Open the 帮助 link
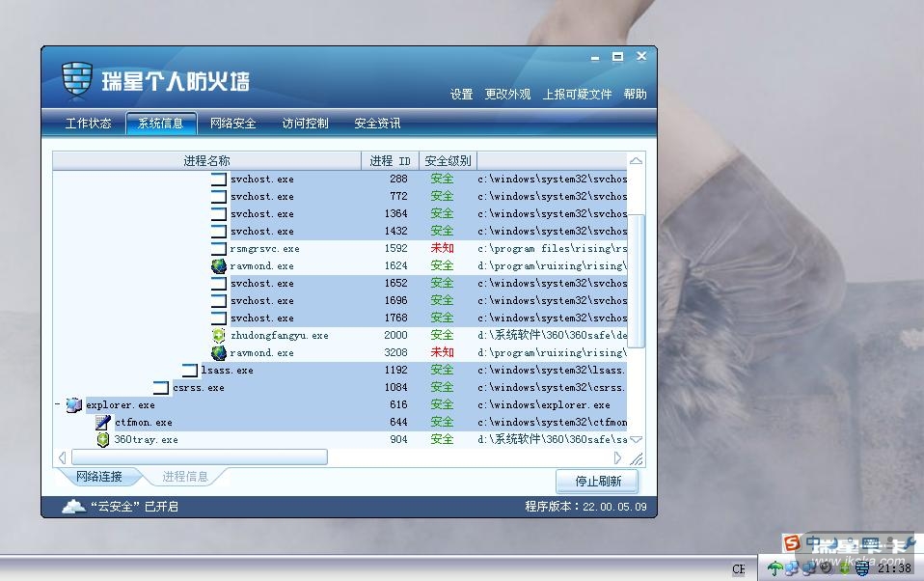The width and height of the screenshot is (924, 581). click(x=635, y=94)
